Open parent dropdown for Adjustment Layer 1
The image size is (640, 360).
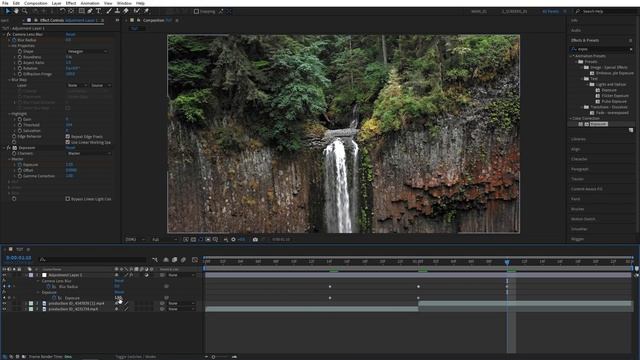click(x=182, y=275)
